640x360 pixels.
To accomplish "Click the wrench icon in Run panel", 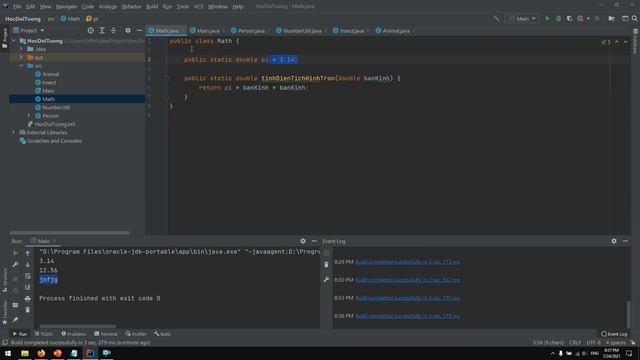I will coord(16,264).
